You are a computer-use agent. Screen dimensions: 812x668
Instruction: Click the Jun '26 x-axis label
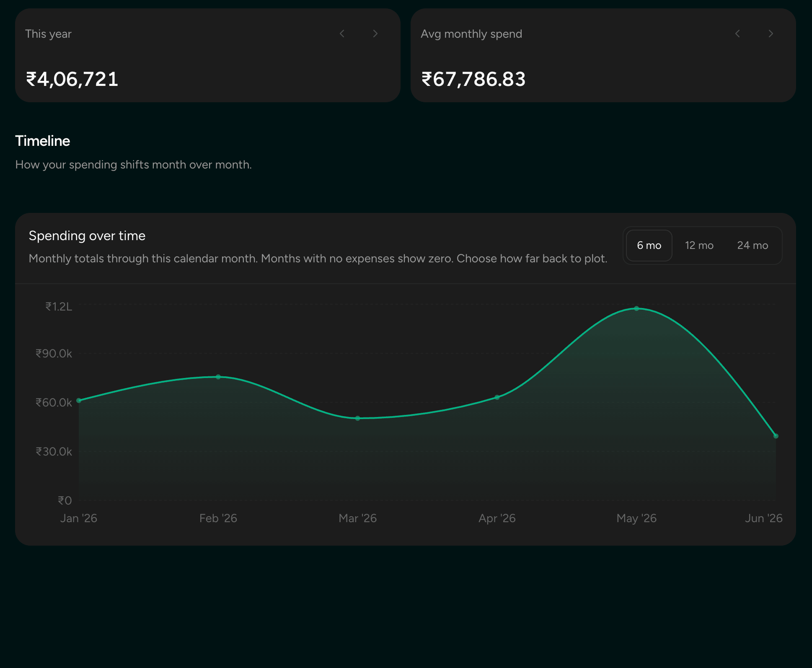coord(763,518)
